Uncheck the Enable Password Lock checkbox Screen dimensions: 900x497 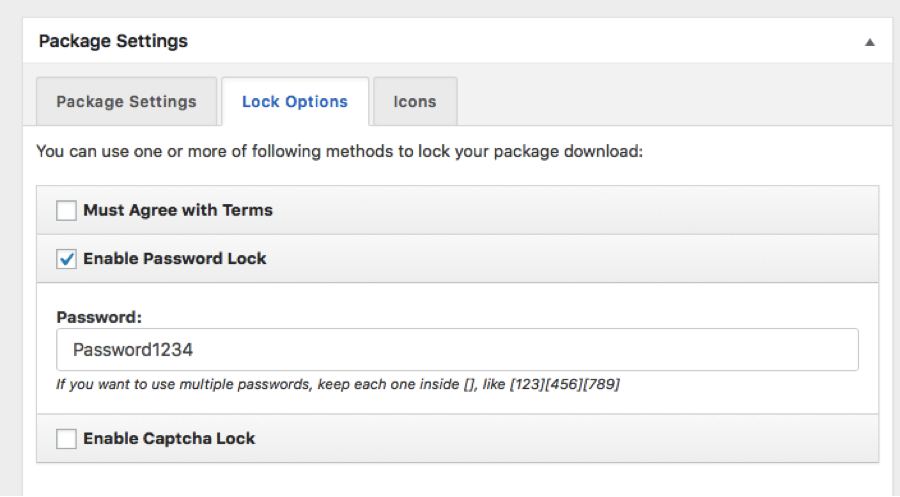[66, 258]
